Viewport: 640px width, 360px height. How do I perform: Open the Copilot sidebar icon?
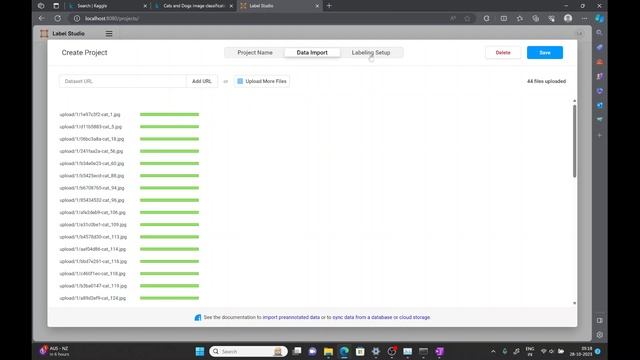(x=599, y=18)
